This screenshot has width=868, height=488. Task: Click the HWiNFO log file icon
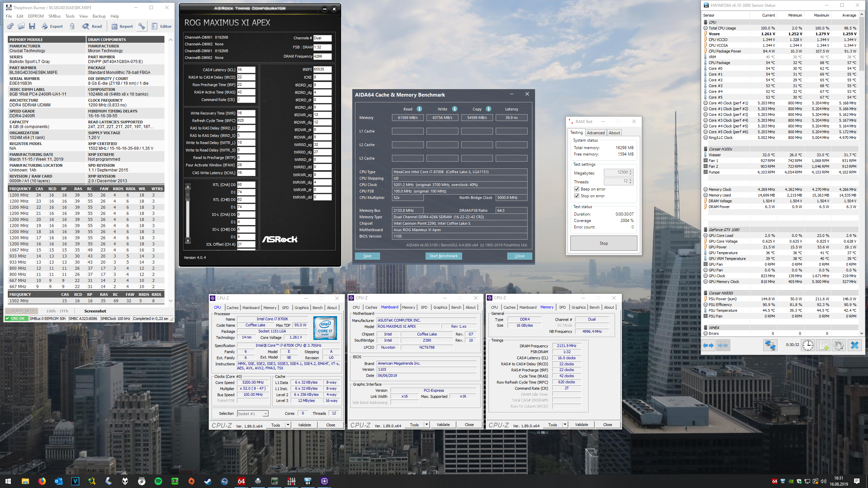pyautogui.click(x=823, y=345)
